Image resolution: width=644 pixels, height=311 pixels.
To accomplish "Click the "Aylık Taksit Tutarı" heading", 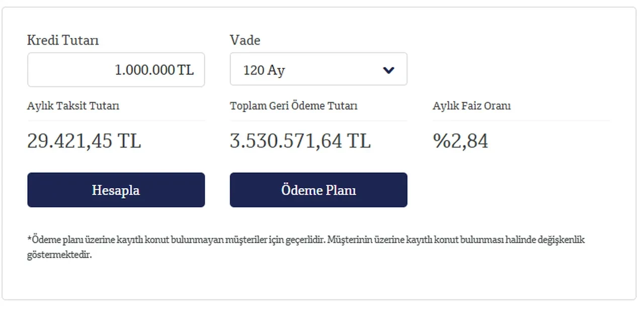I will click(x=73, y=106).
